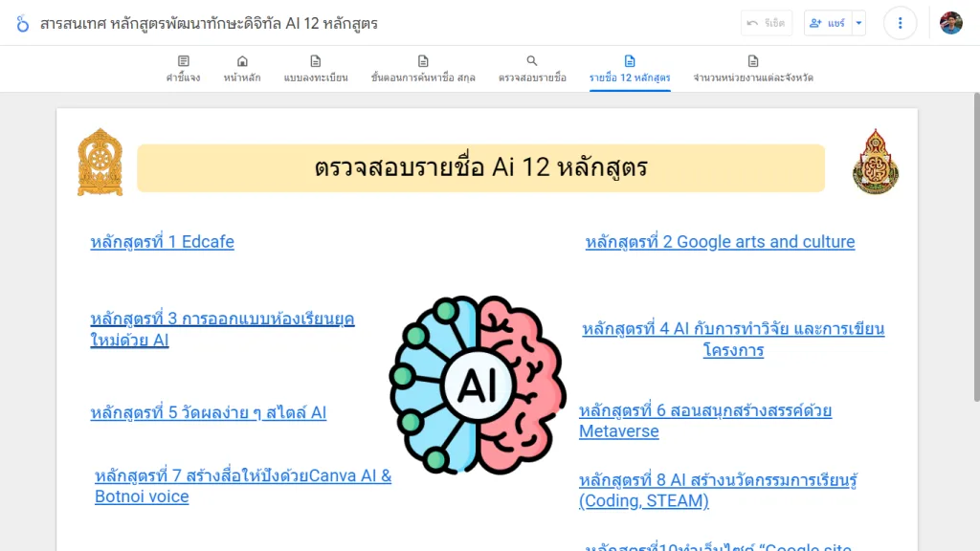Switch to ขั้นตอนการค้นหาชื่อ สกุล tab
The width and height of the screenshot is (980, 551).
pos(423,69)
